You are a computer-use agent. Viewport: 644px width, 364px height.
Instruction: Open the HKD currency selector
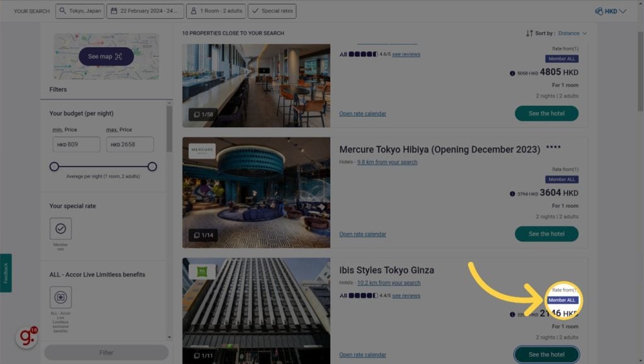[x=611, y=11]
